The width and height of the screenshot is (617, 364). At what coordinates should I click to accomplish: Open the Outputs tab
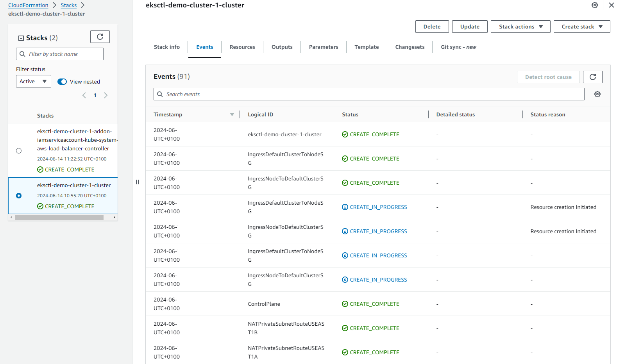tap(282, 47)
